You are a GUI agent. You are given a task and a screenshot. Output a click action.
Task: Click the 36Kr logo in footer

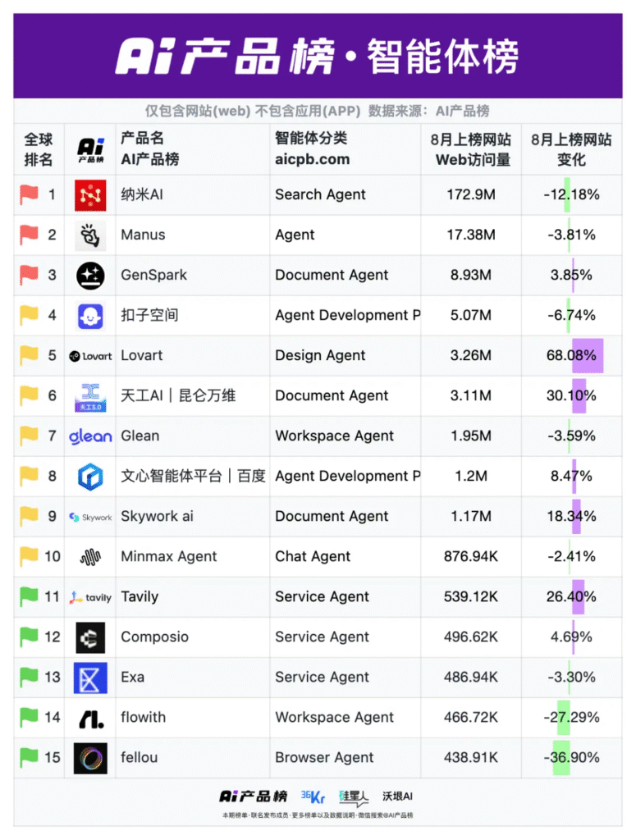pyautogui.click(x=313, y=797)
